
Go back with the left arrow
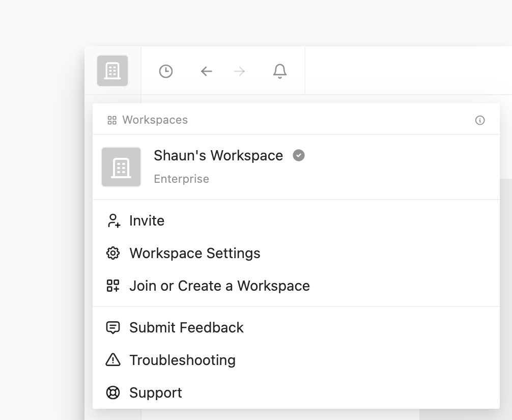click(x=206, y=71)
